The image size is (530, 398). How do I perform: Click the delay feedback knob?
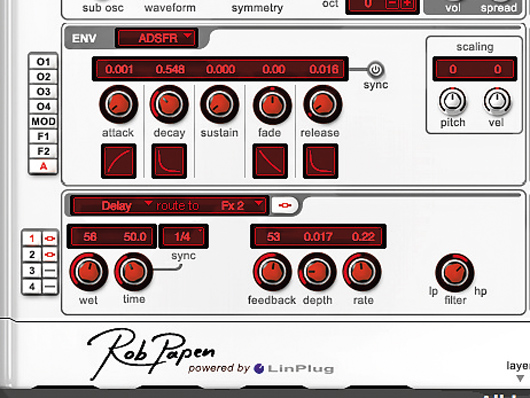click(x=272, y=272)
